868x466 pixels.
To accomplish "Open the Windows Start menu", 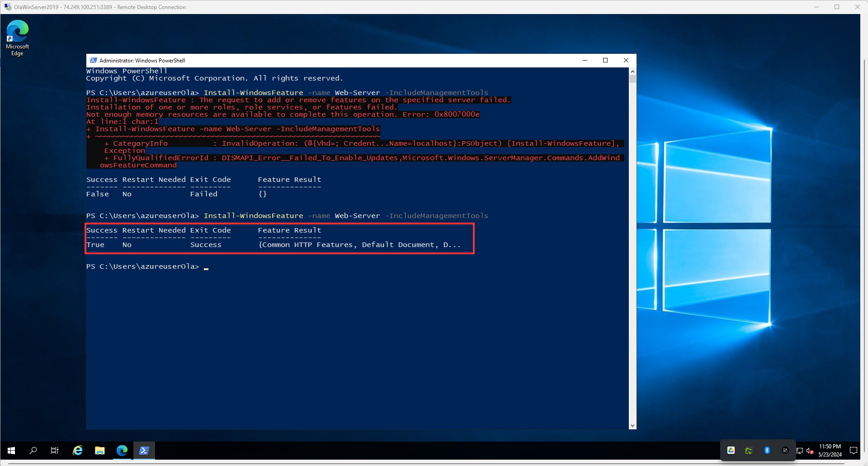I will pyautogui.click(x=11, y=451).
